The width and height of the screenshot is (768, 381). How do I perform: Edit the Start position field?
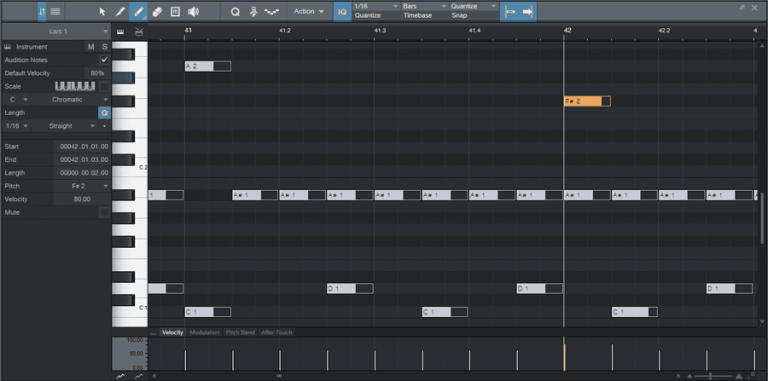click(82, 146)
